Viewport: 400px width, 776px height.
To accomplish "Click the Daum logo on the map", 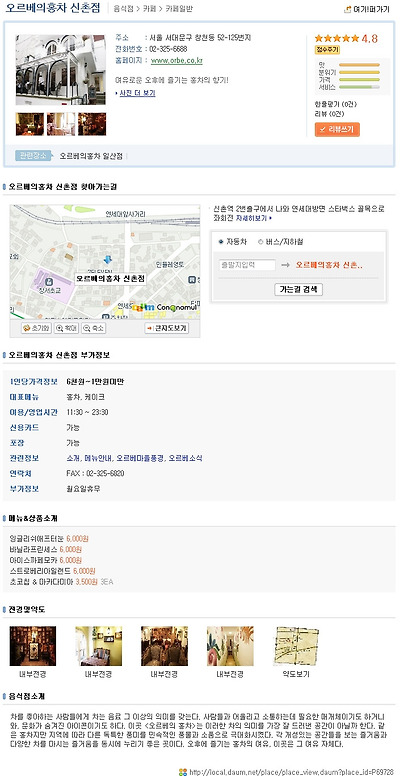I will point(144,308).
